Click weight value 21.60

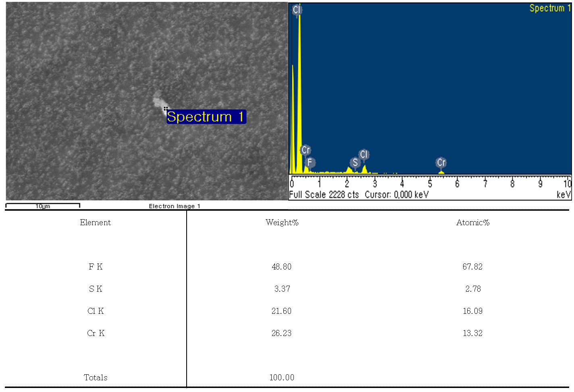[x=281, y=311]
